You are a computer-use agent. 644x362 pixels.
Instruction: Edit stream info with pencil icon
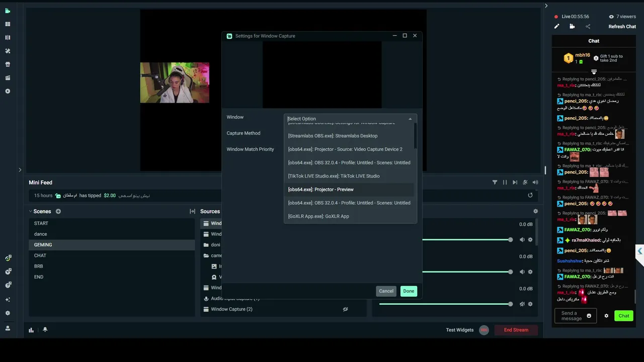tap(557, 27)
